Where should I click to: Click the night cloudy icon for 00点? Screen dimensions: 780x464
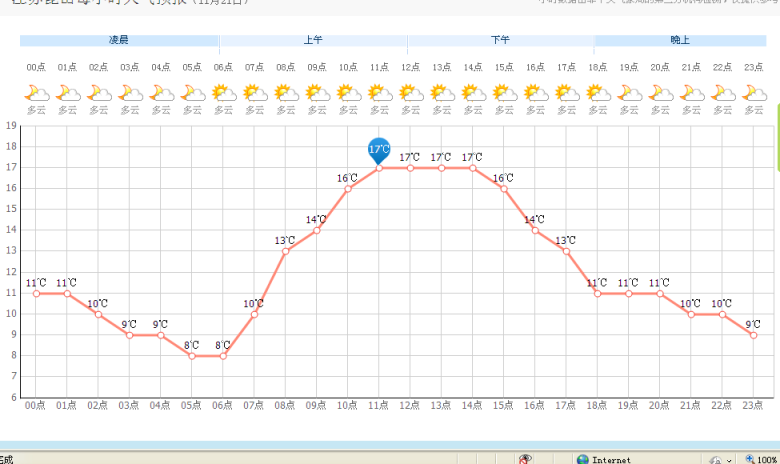coord(36,93)
